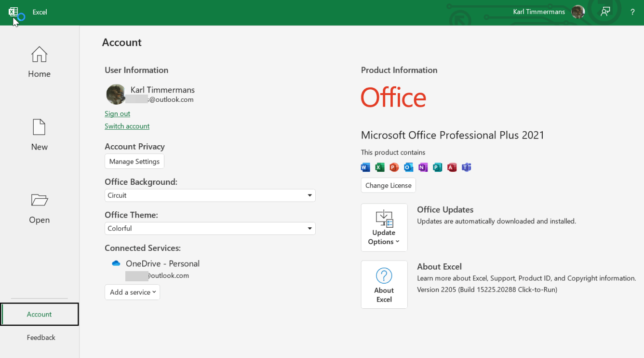
Task: Click the Teams app icon
Action: 467,167
